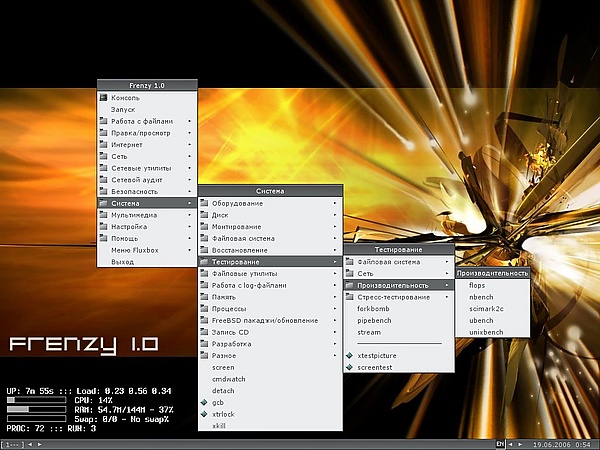Click the folder icon beside Интернет
The image size is (600, 450).
103,145
